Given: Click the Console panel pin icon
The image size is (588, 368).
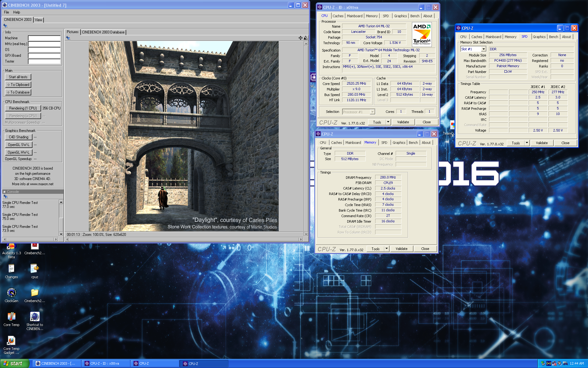Looking at the screenshot, I should point(5,196).
